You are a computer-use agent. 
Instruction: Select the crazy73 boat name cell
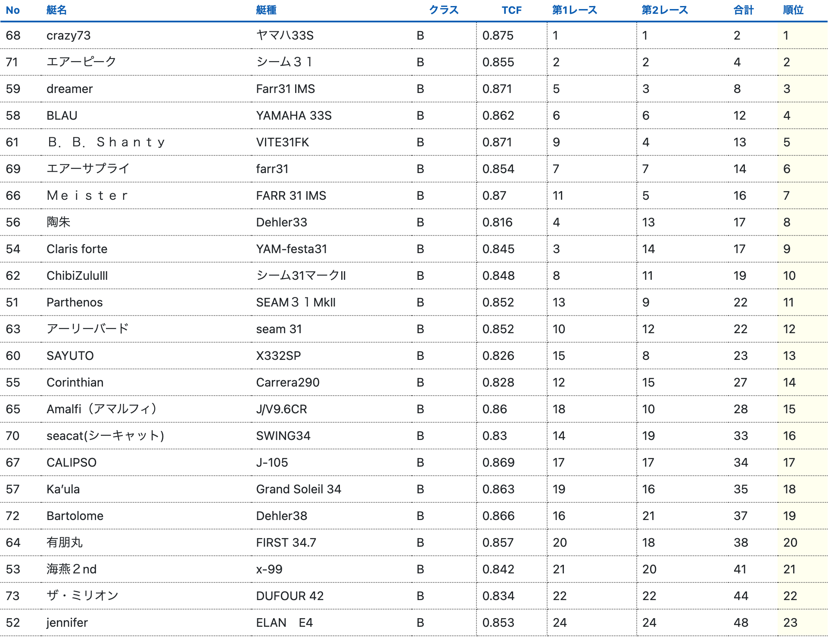[x=68, y=36]
